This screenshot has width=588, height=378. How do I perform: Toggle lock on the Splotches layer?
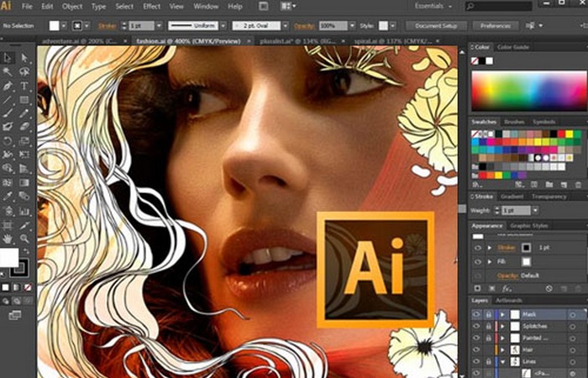pyautogui.click(x=488, y=326)
